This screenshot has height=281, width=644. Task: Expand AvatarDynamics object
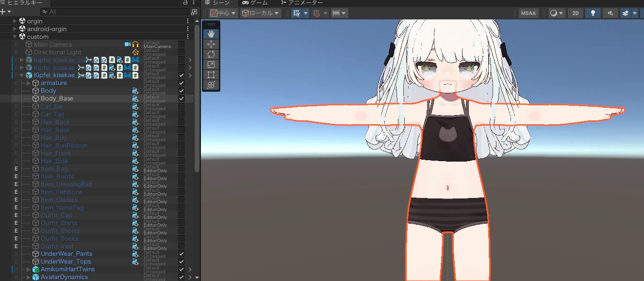29,277
